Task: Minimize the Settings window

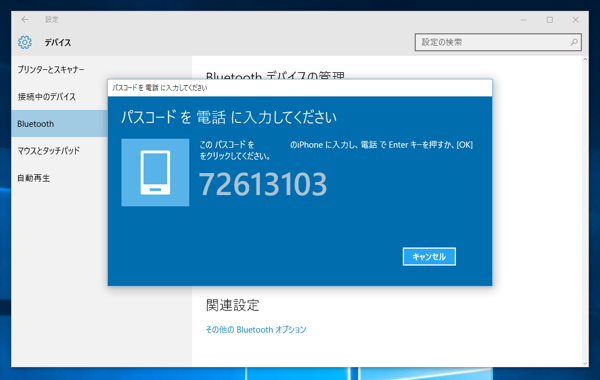Action: coord(524,20)
